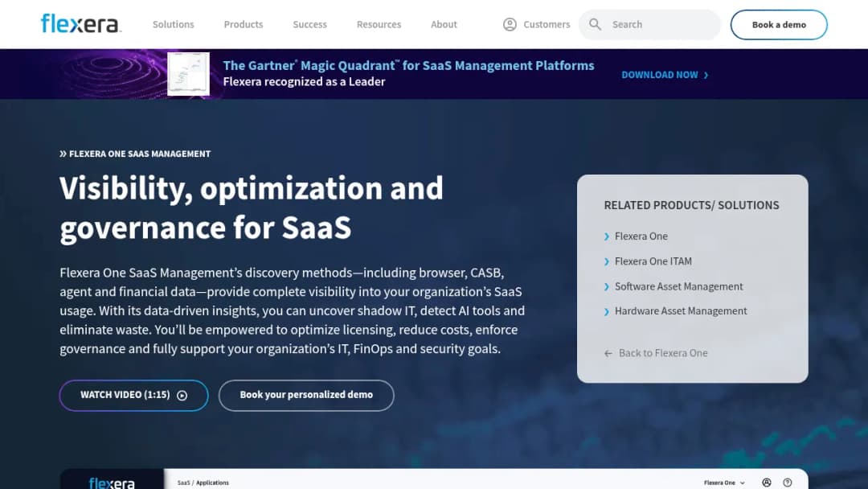868x489 pixels.
Task: Go Back to Flexera One link
Action: tap(663, 353)
